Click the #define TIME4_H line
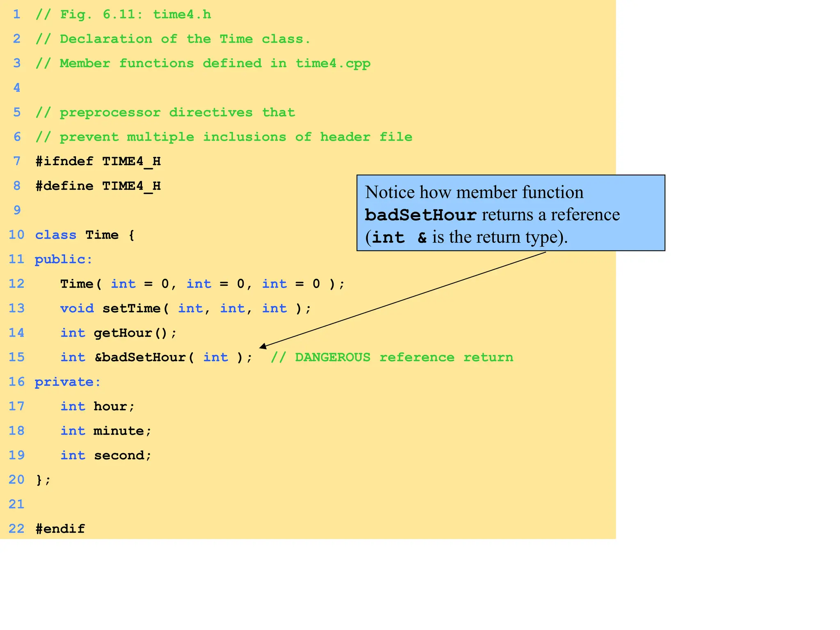 pos(98,186)
